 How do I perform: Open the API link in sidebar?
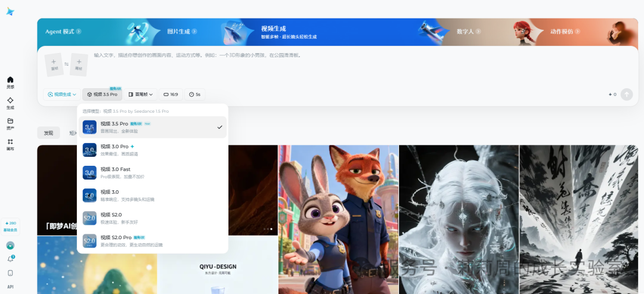pos(10,287)
